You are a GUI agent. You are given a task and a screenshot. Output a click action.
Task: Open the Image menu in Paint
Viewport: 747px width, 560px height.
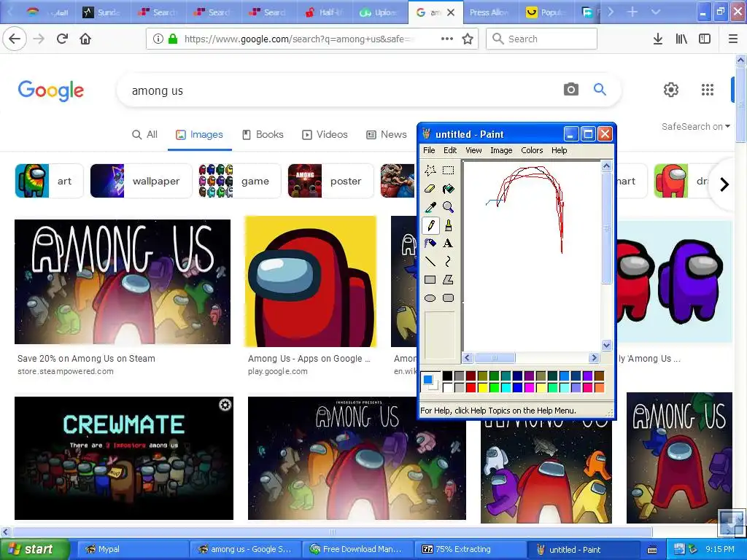click(x=501, y=150)
